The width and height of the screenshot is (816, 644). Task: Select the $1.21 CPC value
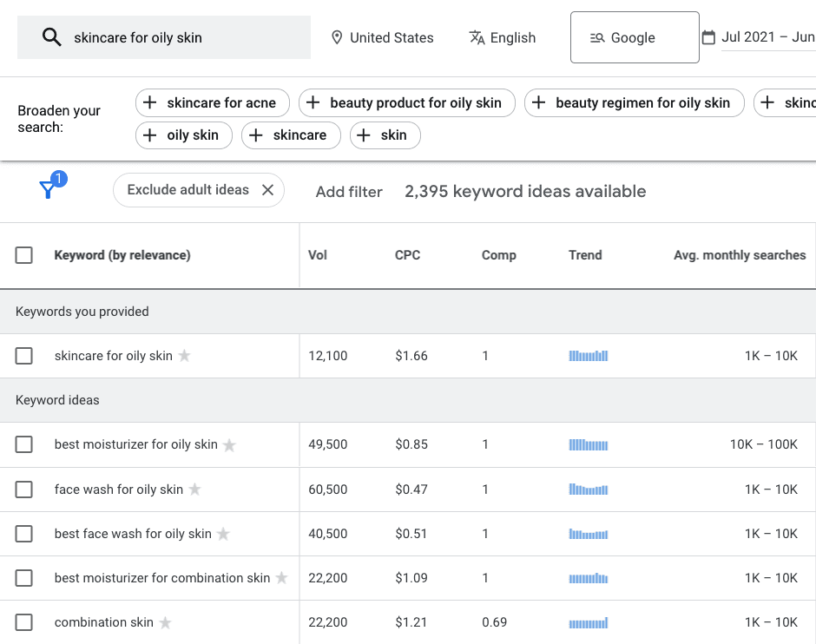click(411, 622)
